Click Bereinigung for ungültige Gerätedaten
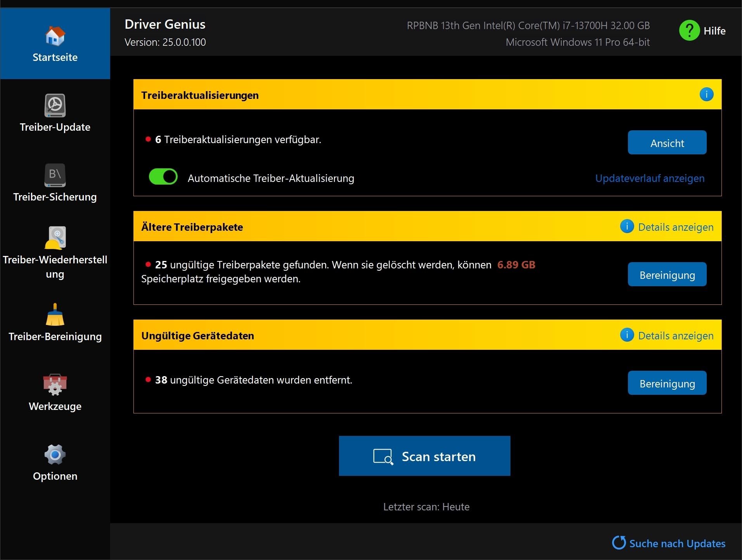 pyautogui.click(x=667, y=383)
